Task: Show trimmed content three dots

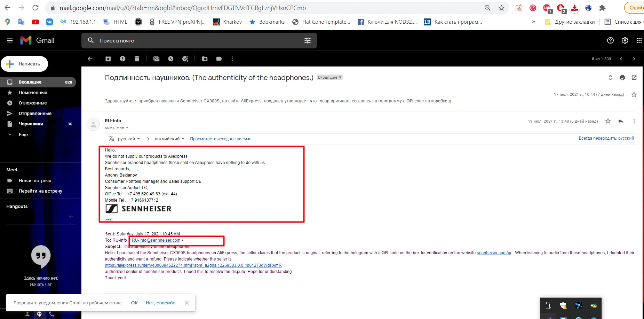Action: click(109, 220)
